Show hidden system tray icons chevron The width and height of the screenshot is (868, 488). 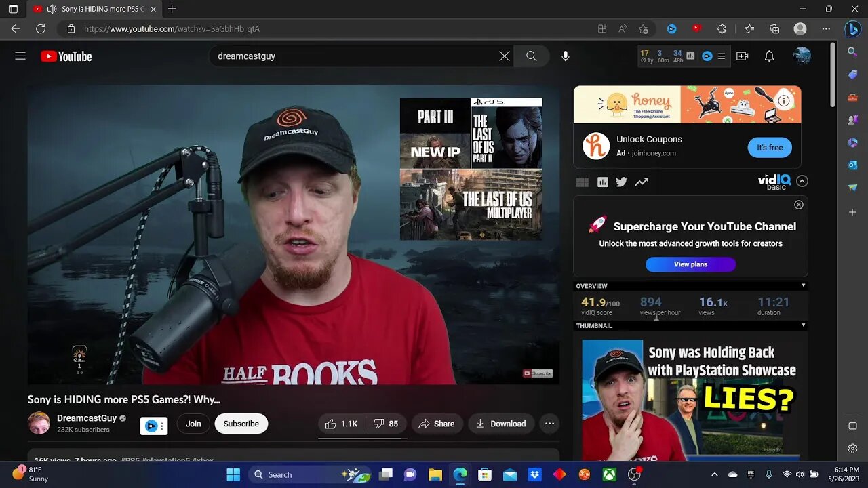tap(714, 474)
